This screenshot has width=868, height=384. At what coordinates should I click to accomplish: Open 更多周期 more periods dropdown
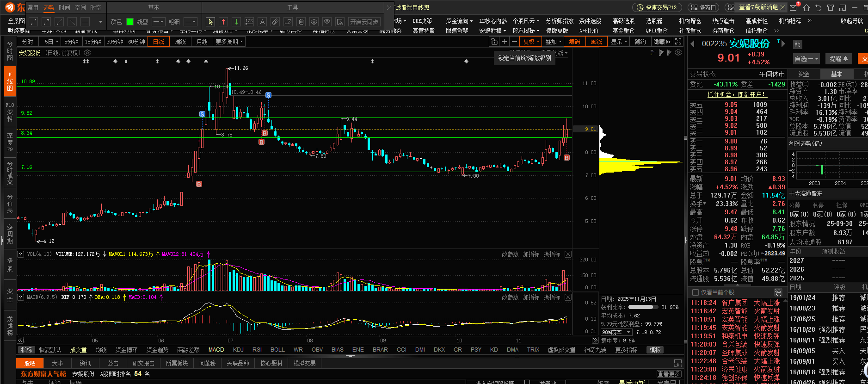coord(229,42)
